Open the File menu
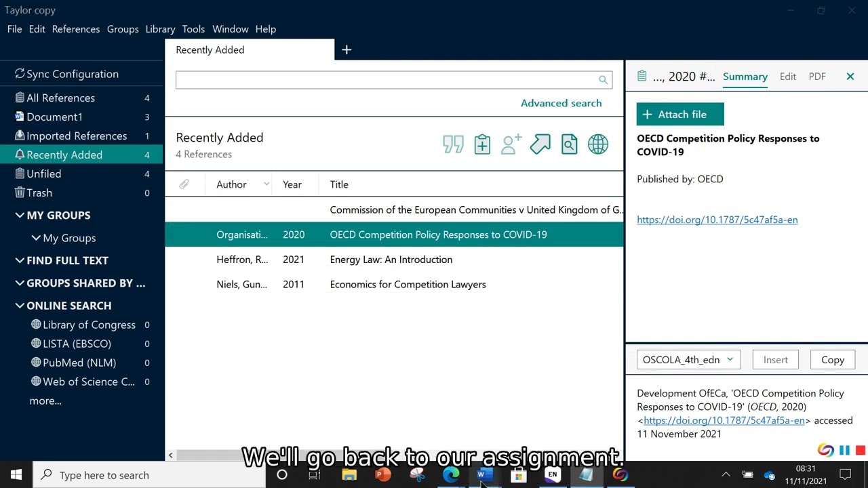This screenshot has width=868, height=488. [x=14, y=29]
